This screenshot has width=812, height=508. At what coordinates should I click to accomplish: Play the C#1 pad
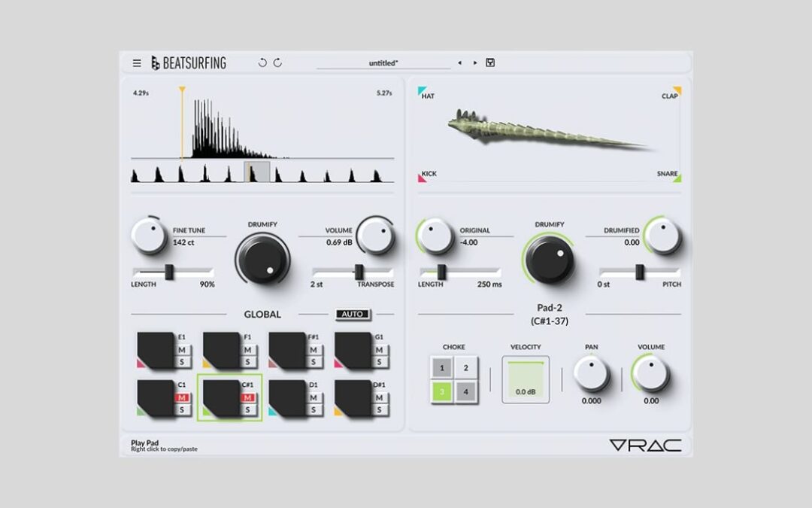[221, 398]
